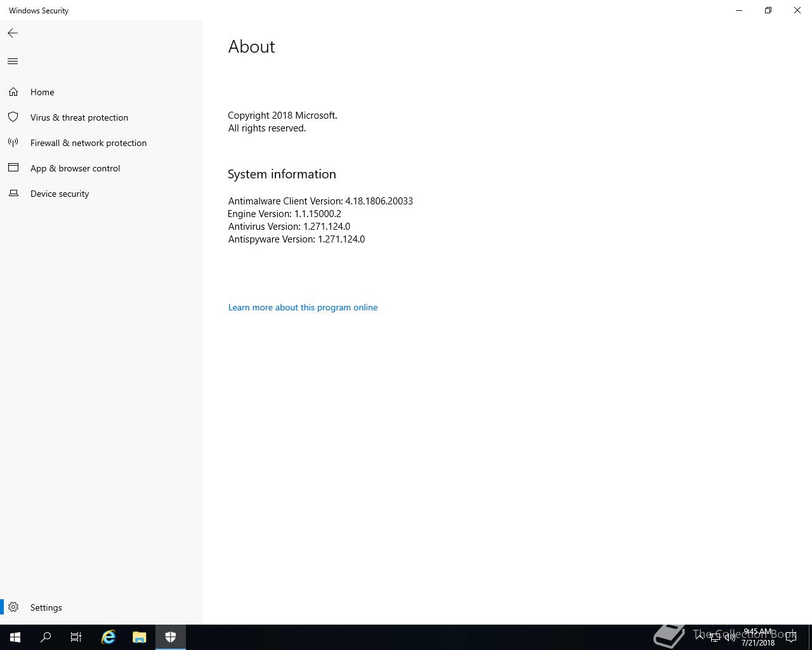
Task: Select the Antispyware Version 1.271.124.0 line
Action: click(x=296, y=239)
